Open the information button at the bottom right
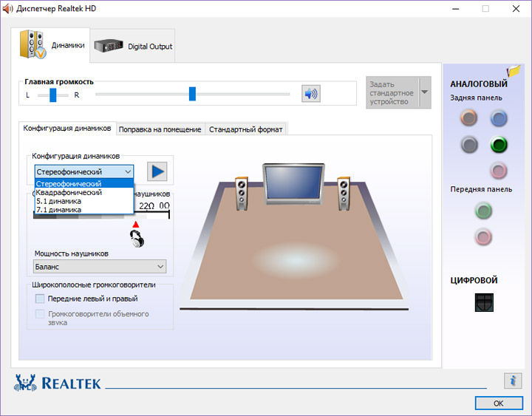 513,381
